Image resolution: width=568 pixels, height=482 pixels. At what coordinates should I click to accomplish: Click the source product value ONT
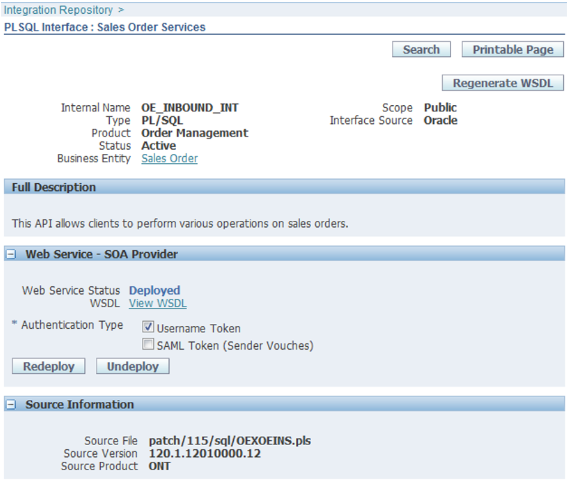point(159,466)
